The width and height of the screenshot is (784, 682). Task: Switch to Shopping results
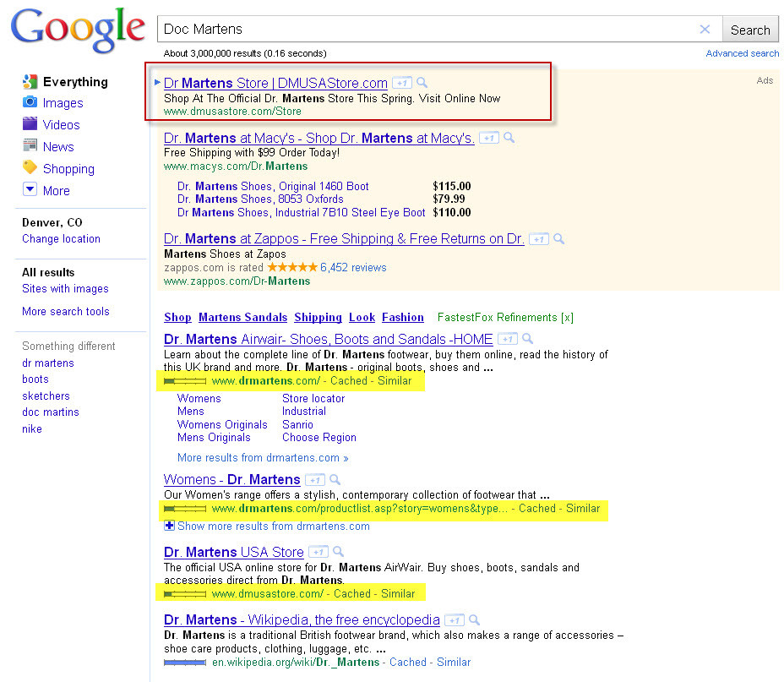[68, 169]
